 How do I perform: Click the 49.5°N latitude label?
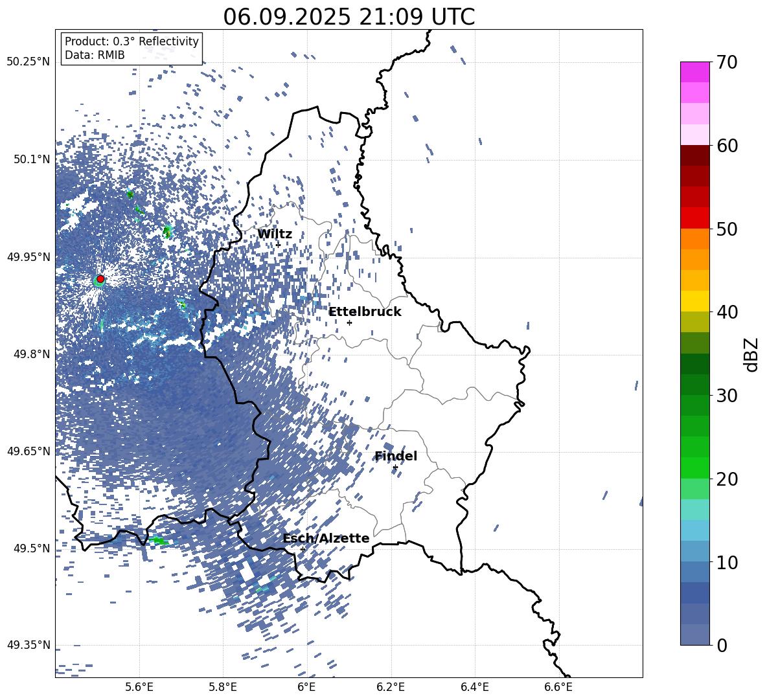point(31,548)
